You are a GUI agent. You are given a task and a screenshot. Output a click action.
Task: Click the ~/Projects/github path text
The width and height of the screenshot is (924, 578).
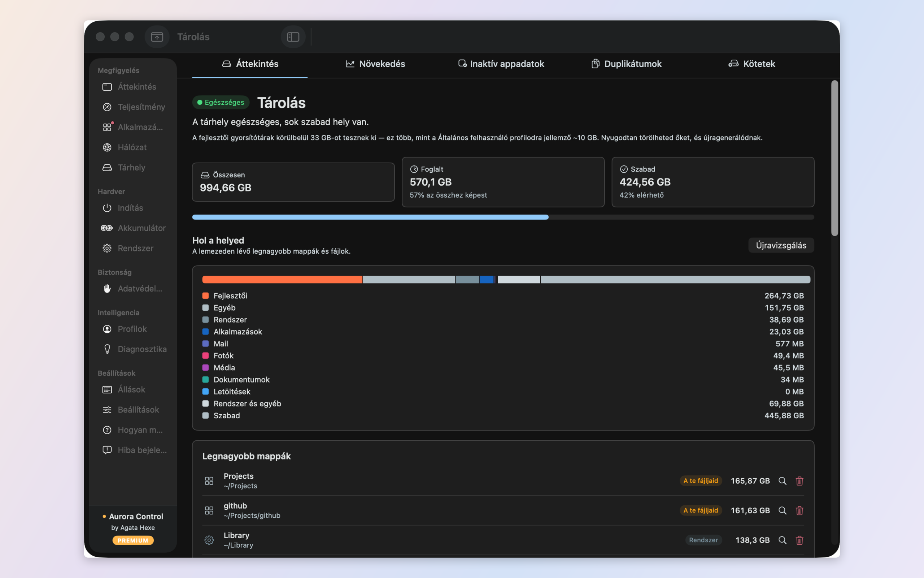[x=252, y=516]
